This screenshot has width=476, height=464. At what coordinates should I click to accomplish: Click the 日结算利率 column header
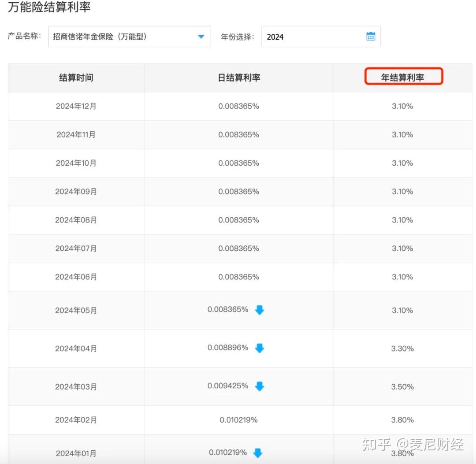239,78
